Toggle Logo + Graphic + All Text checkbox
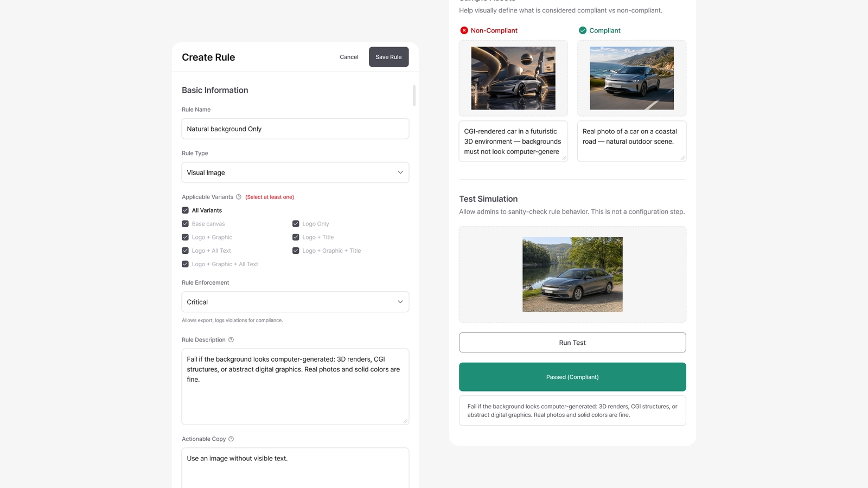 point(186,265)
